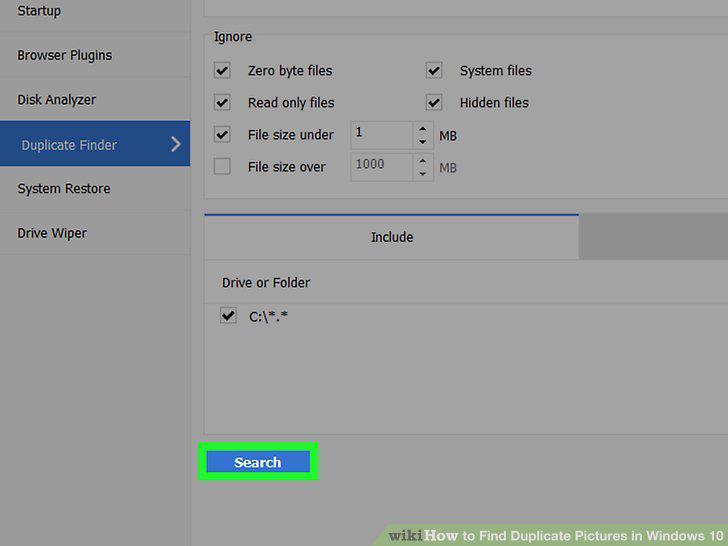This screenshot has width=728, height=546.
Task: Switch to the Include tab
Action: [x=391, y=237]
